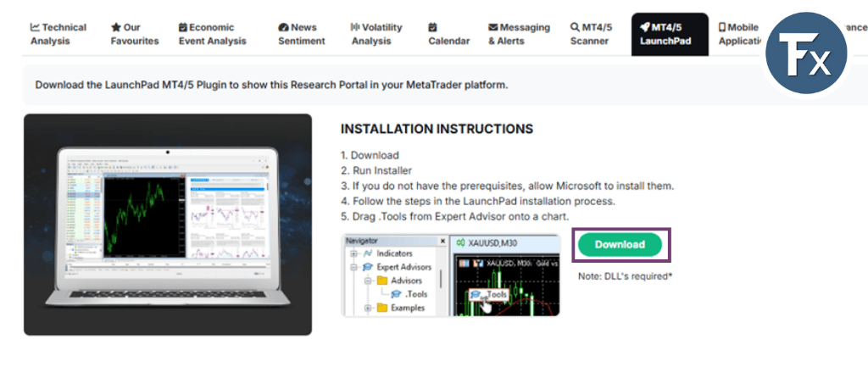
Task: Select the .Tools item under Advisors
Action: click(415, 294)
